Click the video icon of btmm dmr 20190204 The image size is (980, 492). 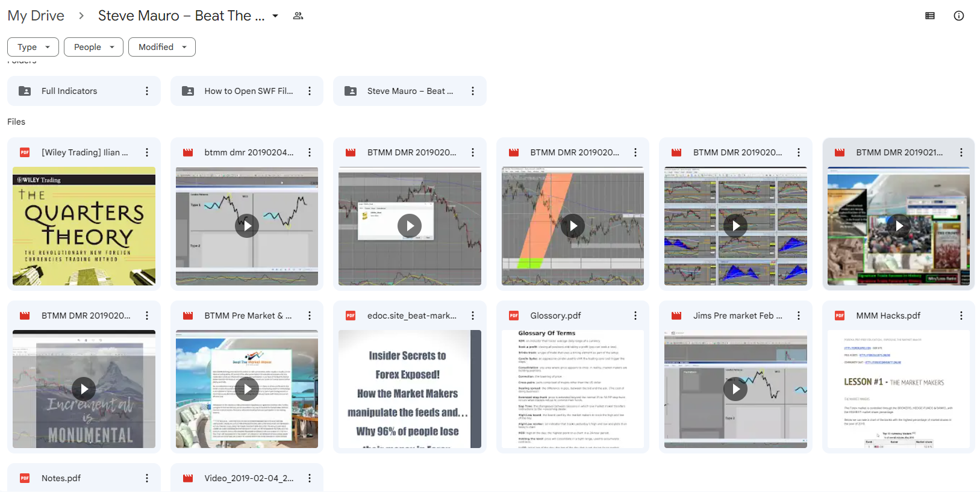point(188,152)
